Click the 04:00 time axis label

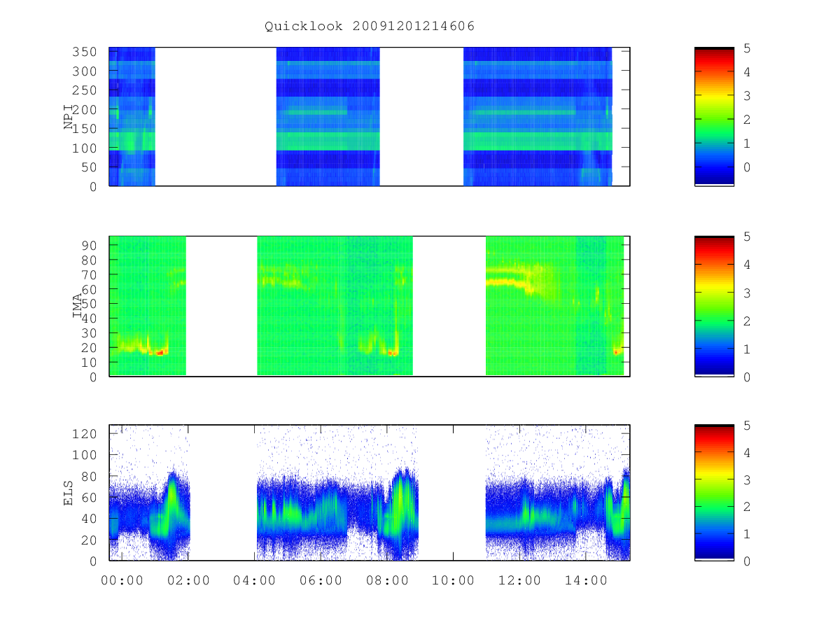255,580
